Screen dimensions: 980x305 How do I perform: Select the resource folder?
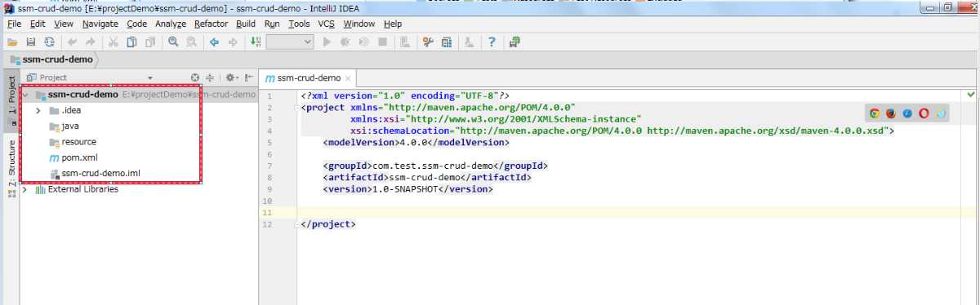point(78,142)
